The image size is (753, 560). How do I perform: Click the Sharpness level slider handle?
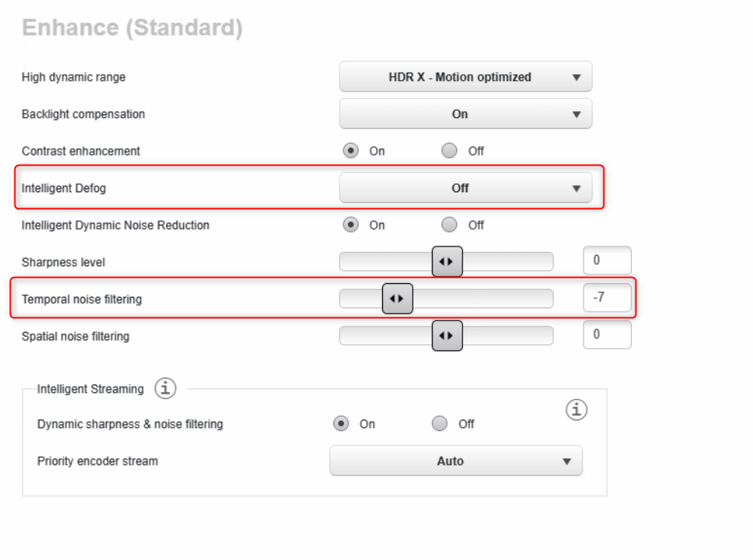tap(447, 262)
